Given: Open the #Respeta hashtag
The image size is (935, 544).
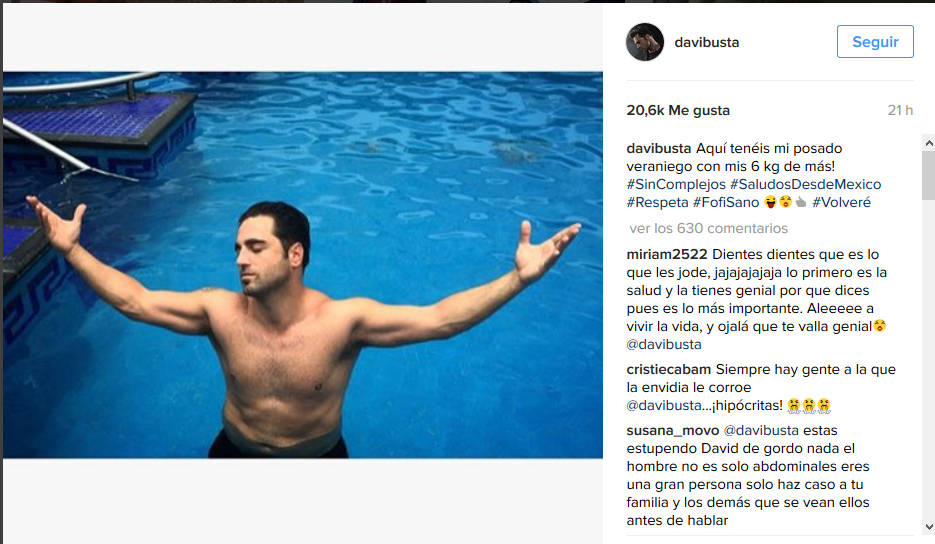Looking at the screenshot, I should [x=657, y=202].
